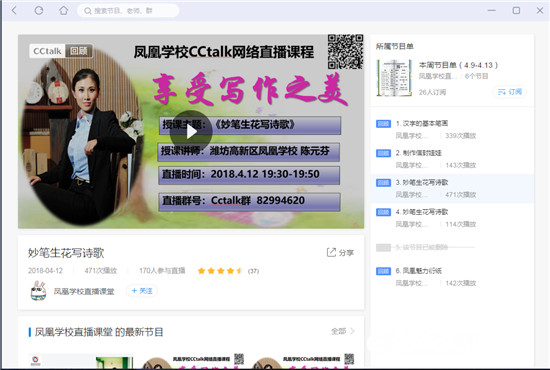550x370 pixels.
Task: Subscribe with the 订阅 button
Action: click(510, 92)
